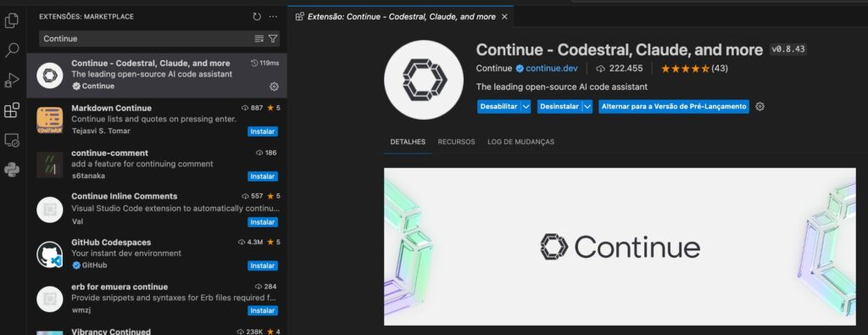
Task: Select the Markdown Continue list entry
Action: pos(157,120)
